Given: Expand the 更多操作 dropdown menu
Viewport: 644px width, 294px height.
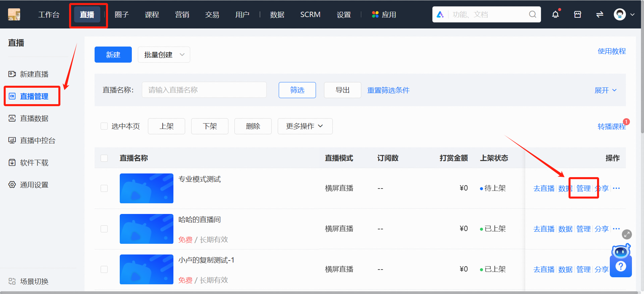Looking at the screenshot, I should click(305, 126).
